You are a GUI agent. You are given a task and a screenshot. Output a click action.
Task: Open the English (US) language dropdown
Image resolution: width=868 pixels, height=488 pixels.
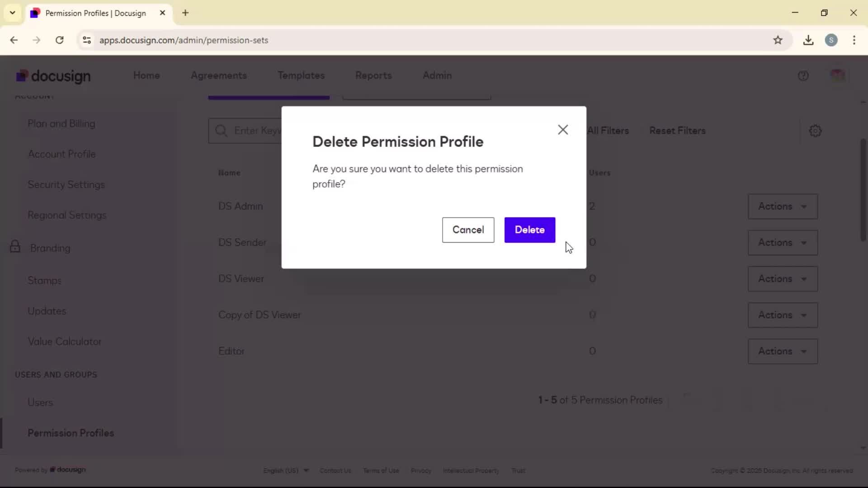pyautogui.click(x=286, y=470)
